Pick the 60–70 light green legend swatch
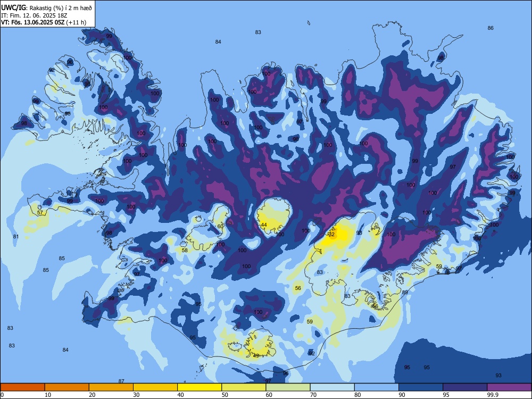Screen dimensions: 532x399 [x=288, y=387]
